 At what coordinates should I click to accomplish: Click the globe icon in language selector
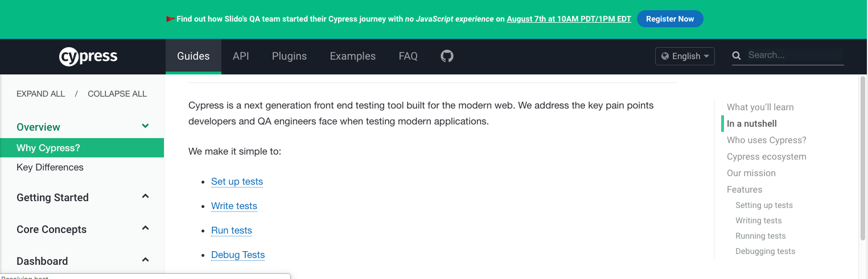tap(664, 56)
